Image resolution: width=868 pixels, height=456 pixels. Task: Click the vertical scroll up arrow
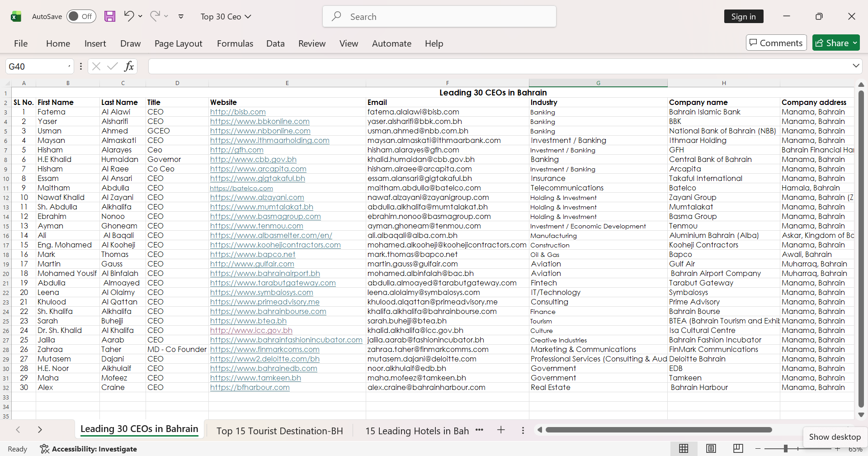pos(861,85)
